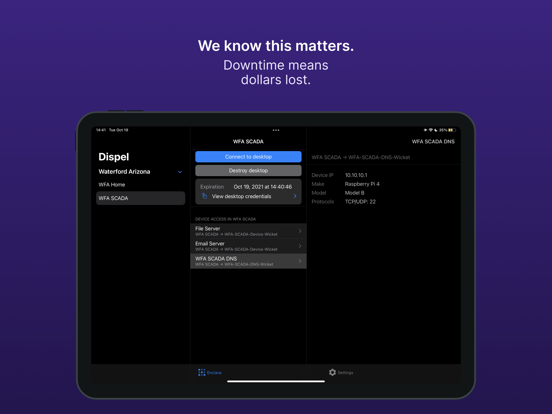Click the WFA-SCADA-DNS-Wicket path text
This screenshot has width=552, height=414.
361,157
